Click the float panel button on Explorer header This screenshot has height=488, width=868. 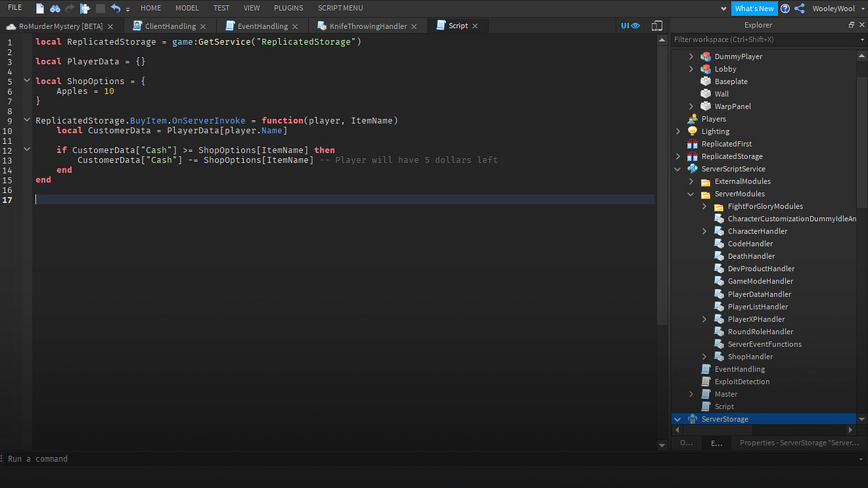click(x=851, y=24)
